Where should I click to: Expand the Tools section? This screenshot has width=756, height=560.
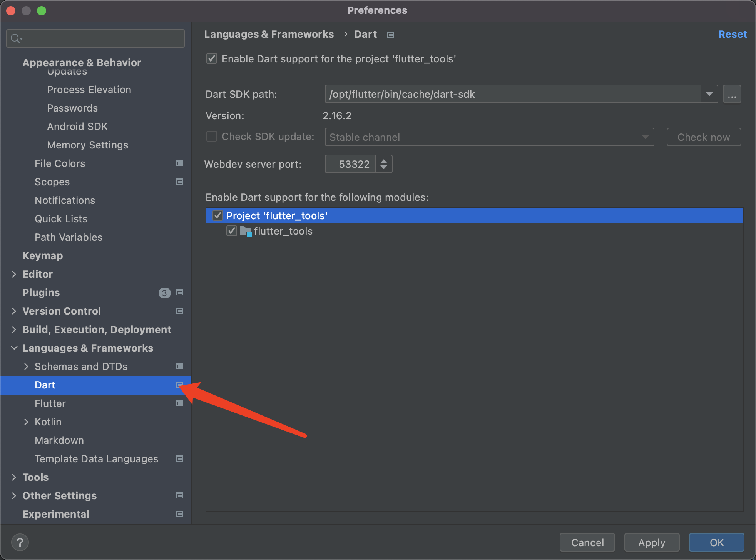[14, 477]
